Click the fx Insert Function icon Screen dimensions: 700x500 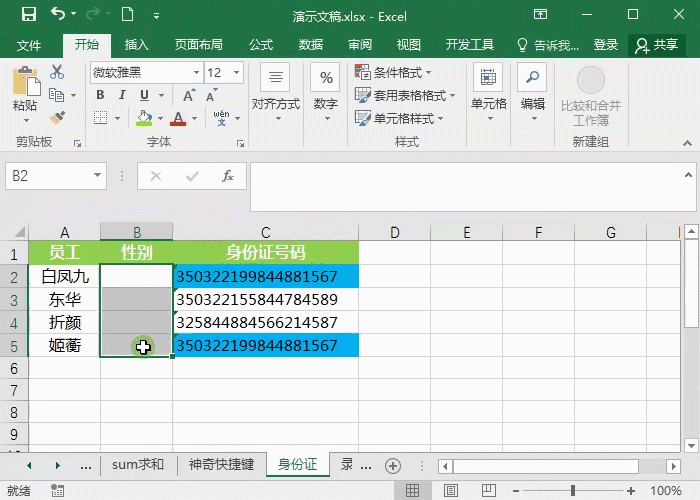[228, 176]
